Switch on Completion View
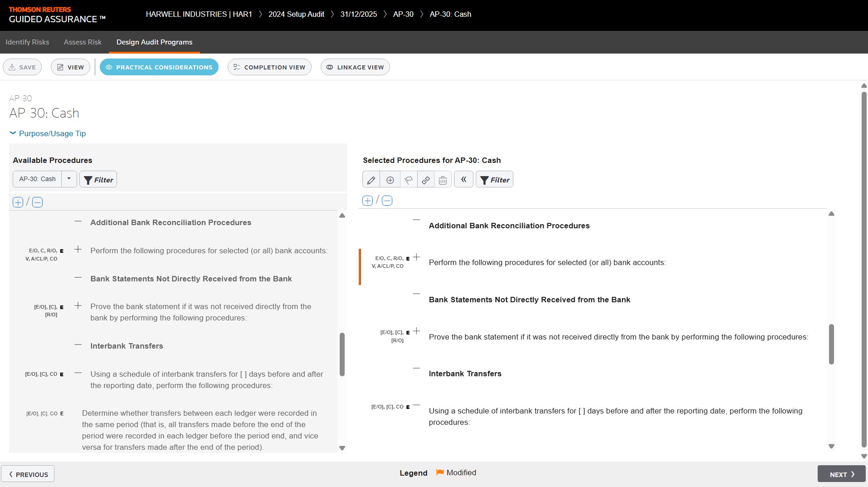 pos(269,67)
